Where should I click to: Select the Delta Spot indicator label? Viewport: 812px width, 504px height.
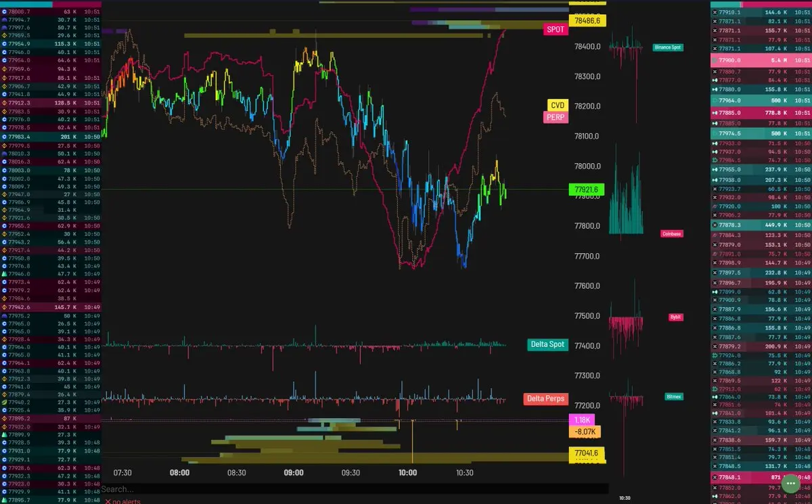[547, 344]
